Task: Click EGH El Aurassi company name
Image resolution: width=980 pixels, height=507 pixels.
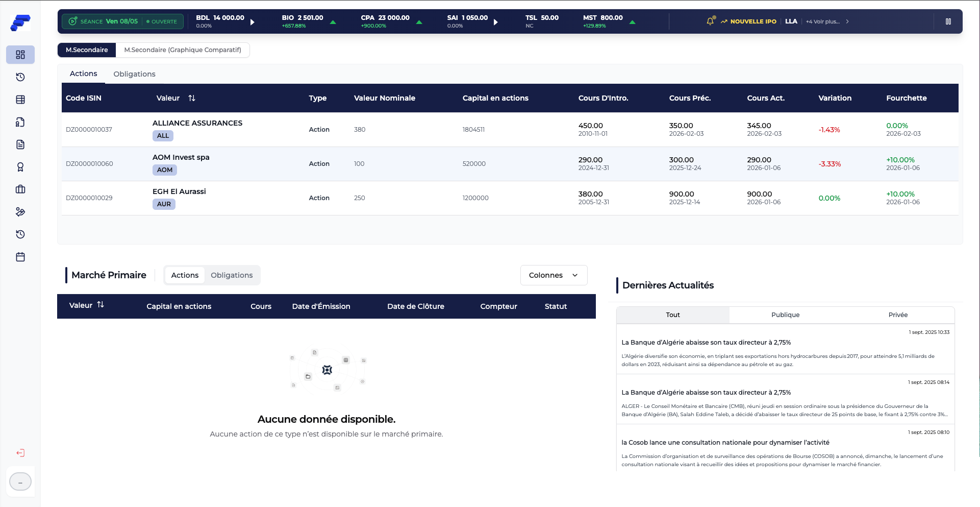Action: click(x=179, y=191)
